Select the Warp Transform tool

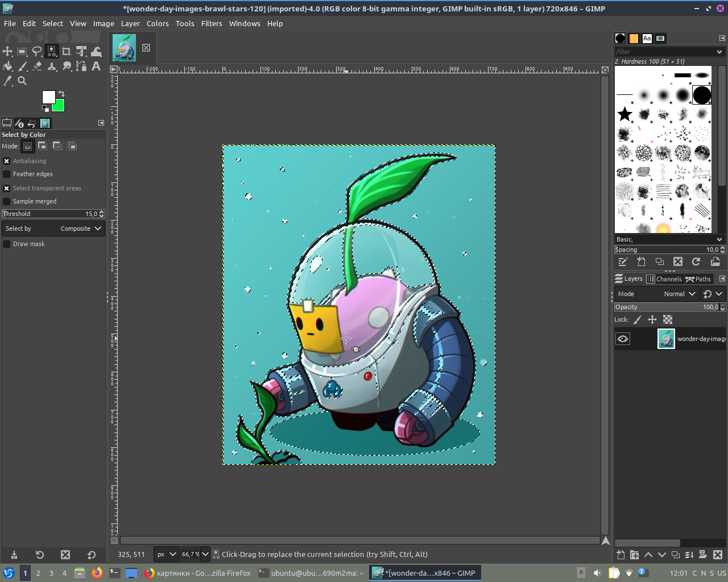click(x=96, y=51)
